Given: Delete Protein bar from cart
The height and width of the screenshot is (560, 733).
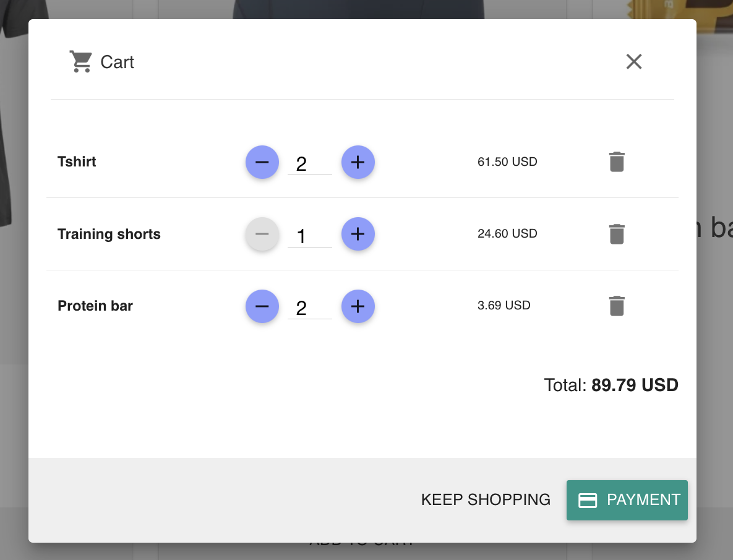Looking at the screenshot, I should tap(617, 306).
